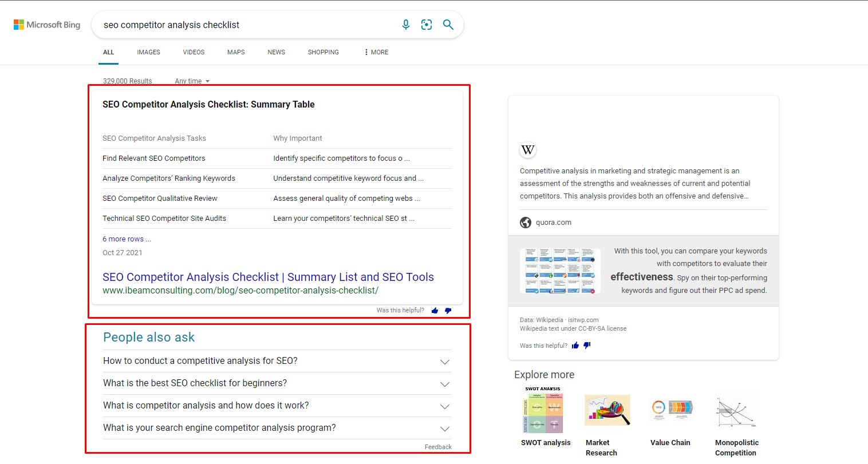Click the Microsoft Bing logo
This screenshot has width=868, height=464.
click(x=47, y=25)
